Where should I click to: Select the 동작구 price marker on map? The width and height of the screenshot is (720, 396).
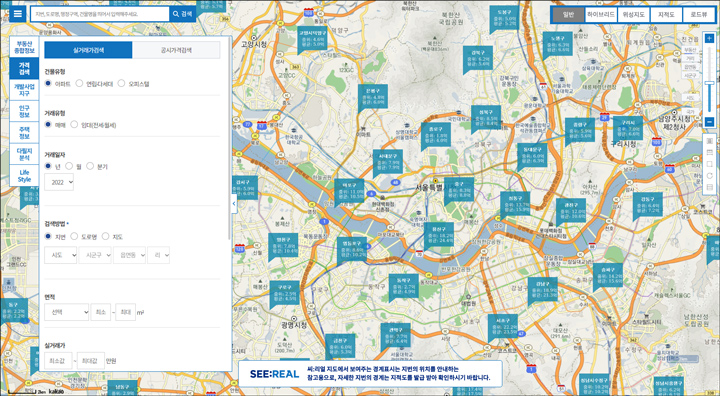pyautogui.click(x=403, y=286)
